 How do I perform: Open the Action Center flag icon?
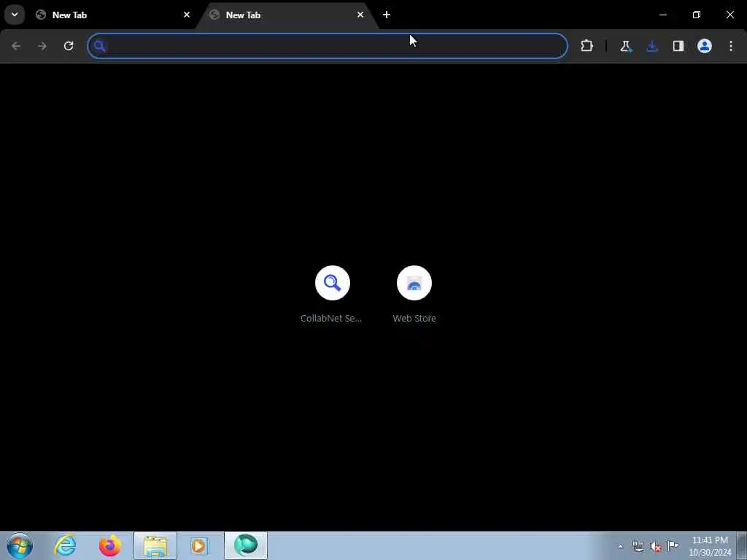tap(673, 545)
